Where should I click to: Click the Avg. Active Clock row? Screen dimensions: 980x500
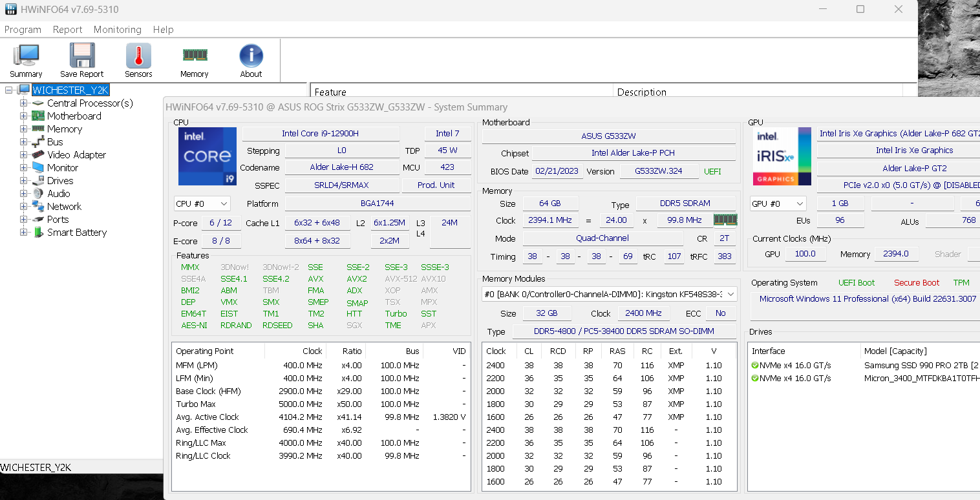tap(321, 417)
